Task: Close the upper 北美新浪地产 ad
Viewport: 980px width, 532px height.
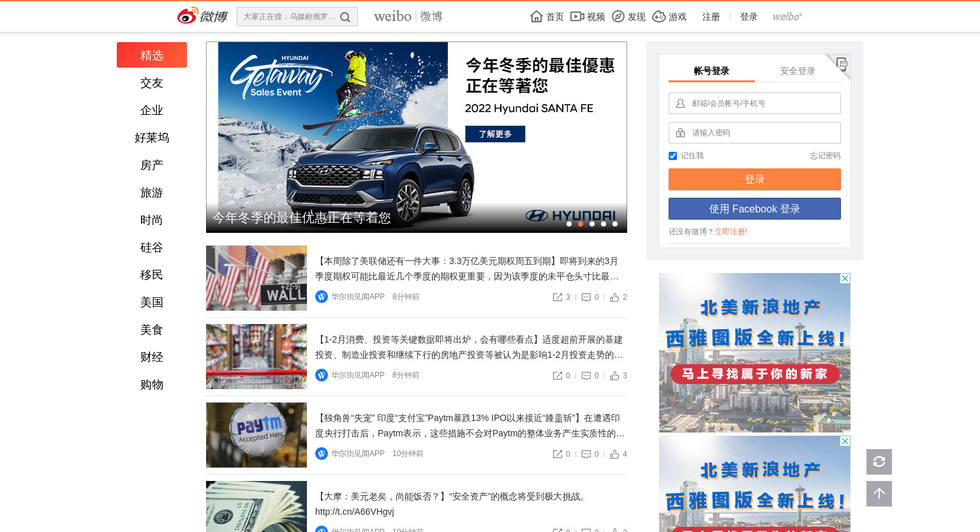Action: pyautogui.click(x=845, y=279)
